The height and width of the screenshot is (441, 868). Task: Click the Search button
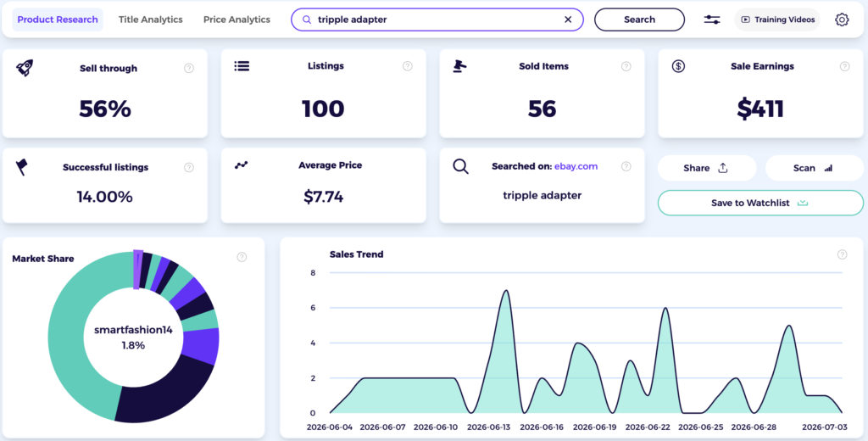[x=639, y=20]
